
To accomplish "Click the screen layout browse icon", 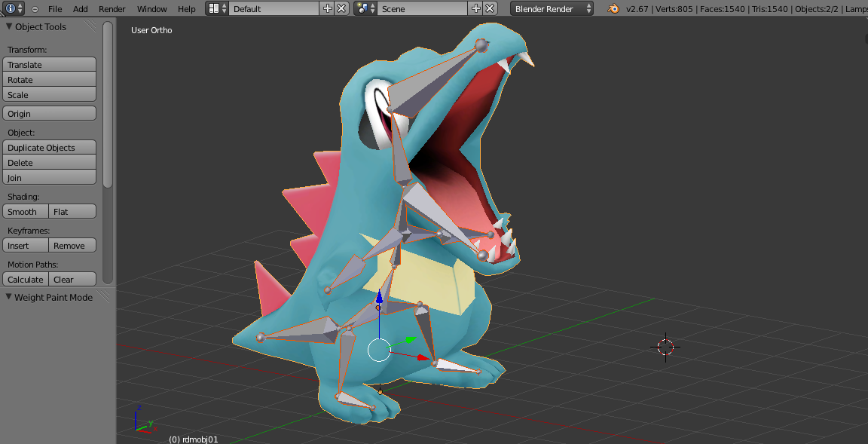I will 216,9.
